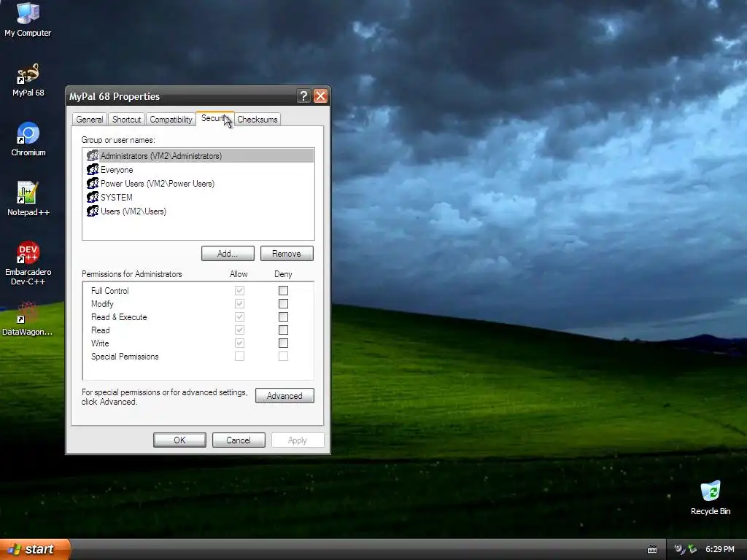The width and height of the screenshot is (747, 560).
Task: Click the Everyone group icon
Action: 93,169
